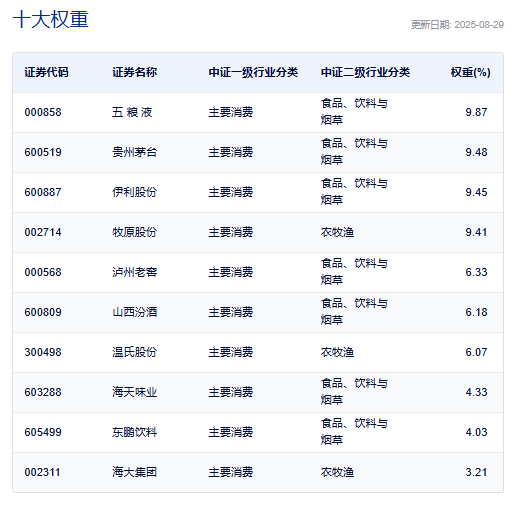
Task: Select the 东鹏饮料 security name
Action: 134,432
